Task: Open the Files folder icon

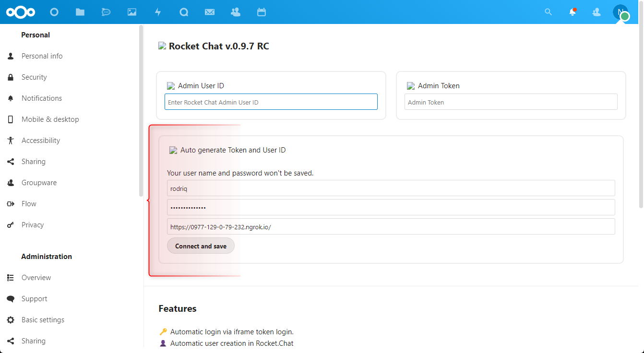Action: (x=80, y=12)
